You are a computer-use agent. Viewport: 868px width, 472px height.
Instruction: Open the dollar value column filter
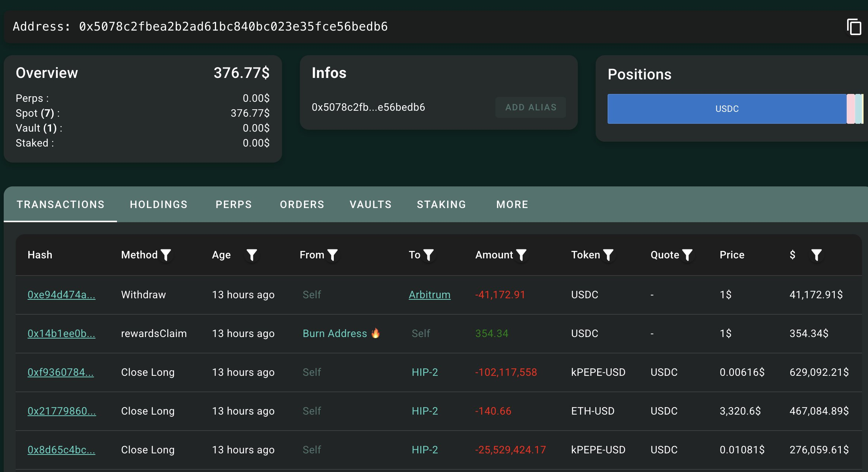pos(816,255)
